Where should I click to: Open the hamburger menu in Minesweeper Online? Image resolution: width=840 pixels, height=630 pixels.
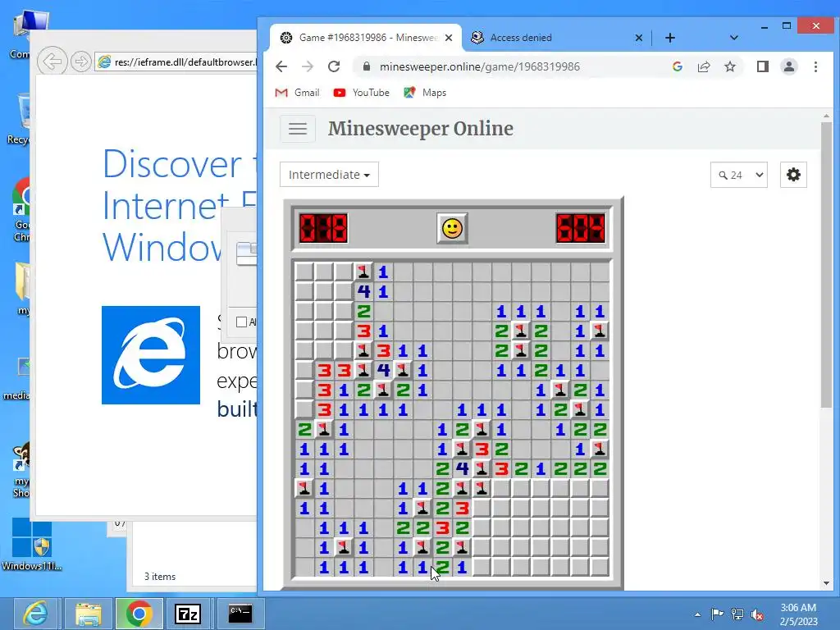tap(298, 129)
